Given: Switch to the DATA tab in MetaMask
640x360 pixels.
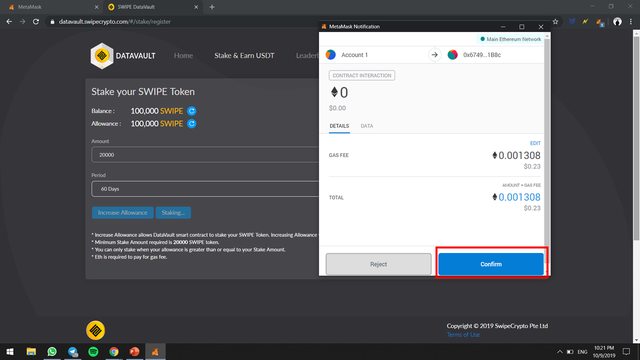Looking at the screenshot, I should 367,126.
